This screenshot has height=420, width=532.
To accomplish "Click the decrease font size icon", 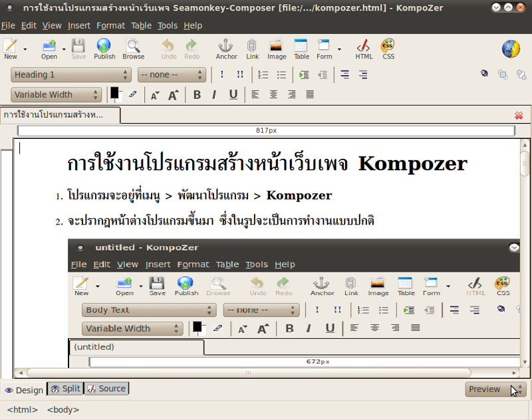I will pos(155,95).
